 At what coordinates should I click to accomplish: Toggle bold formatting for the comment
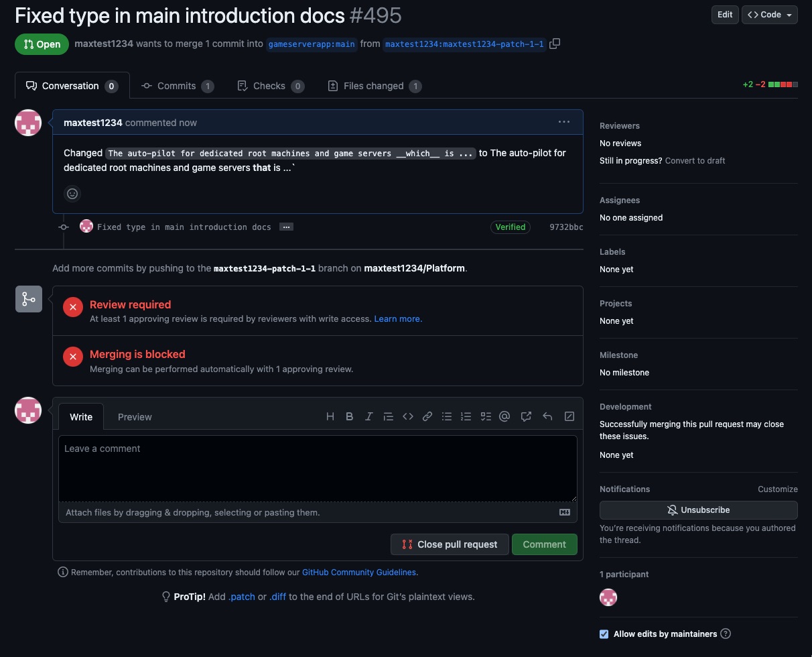coord(349,416)
